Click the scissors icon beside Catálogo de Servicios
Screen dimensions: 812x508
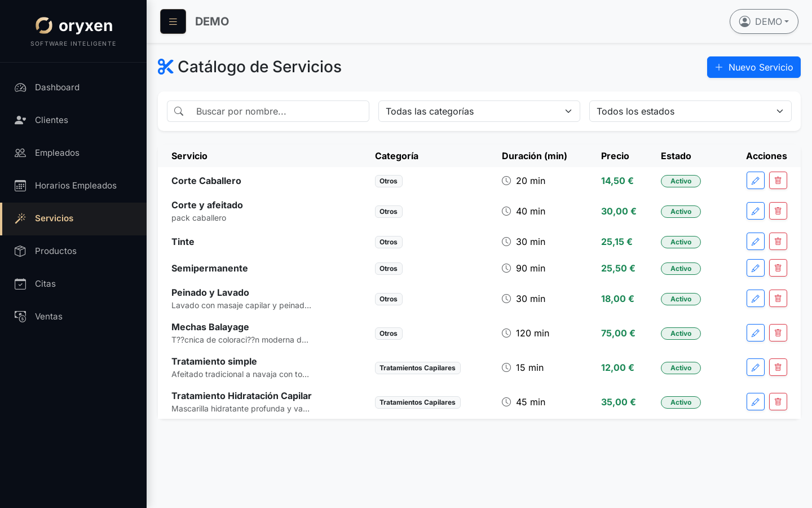pos(165,67)
